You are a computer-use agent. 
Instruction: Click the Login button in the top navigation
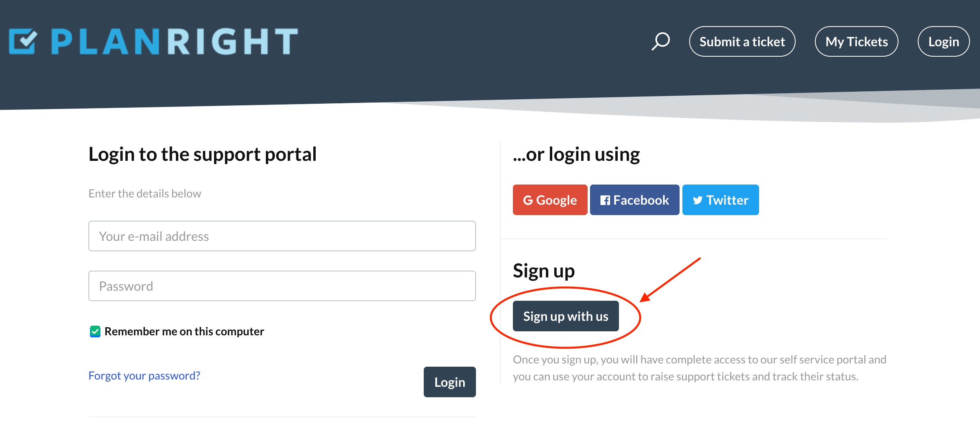(943, 41)
